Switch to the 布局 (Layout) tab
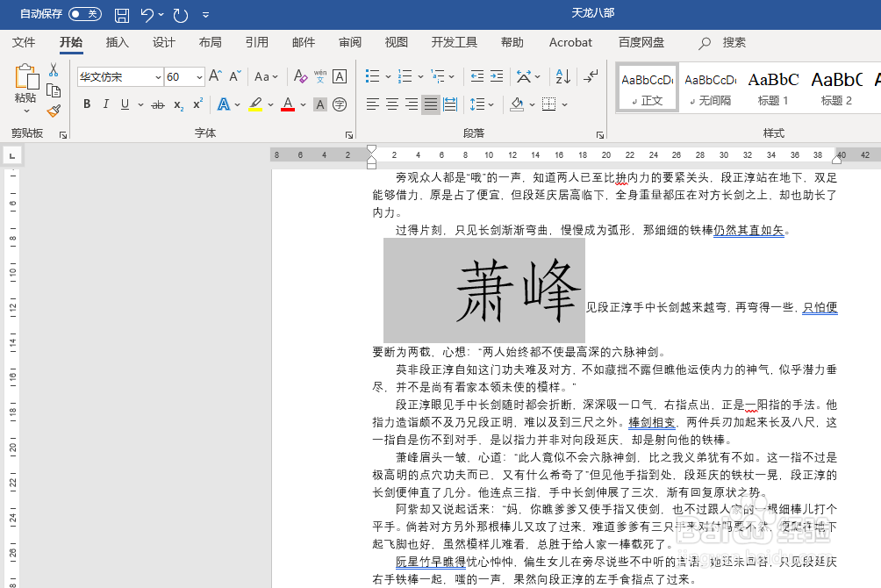Screen dimensions: 881x588 click(210, 42)
